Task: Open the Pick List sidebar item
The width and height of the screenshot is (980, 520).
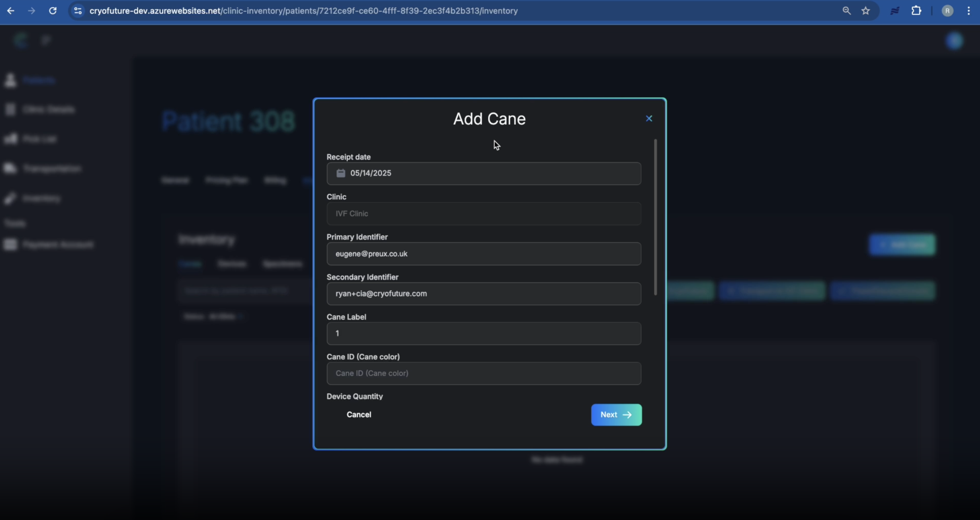Action: [40, 139]
